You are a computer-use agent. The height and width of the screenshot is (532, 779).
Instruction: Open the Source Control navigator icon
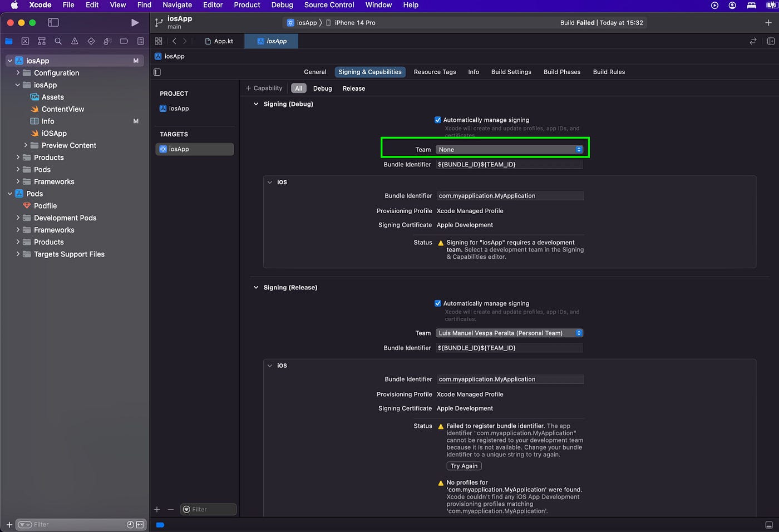pyautogui.click(x=25, y=41)
